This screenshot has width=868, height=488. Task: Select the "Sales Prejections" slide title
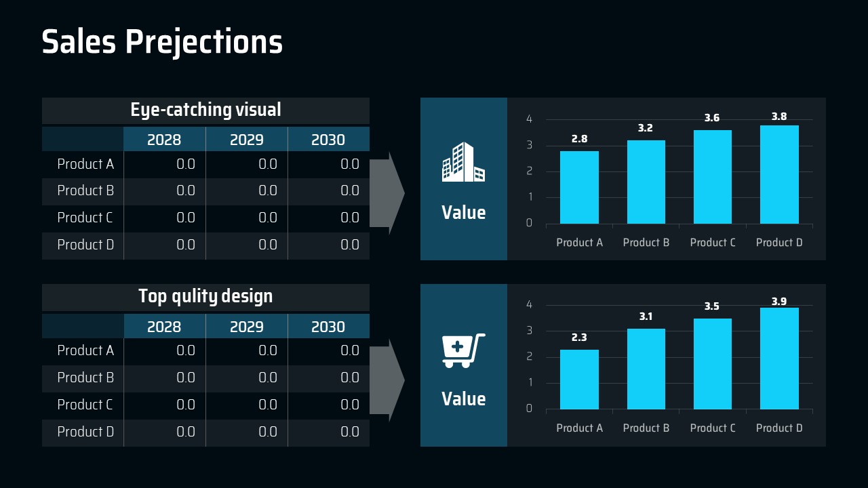(x=162, y=42)
